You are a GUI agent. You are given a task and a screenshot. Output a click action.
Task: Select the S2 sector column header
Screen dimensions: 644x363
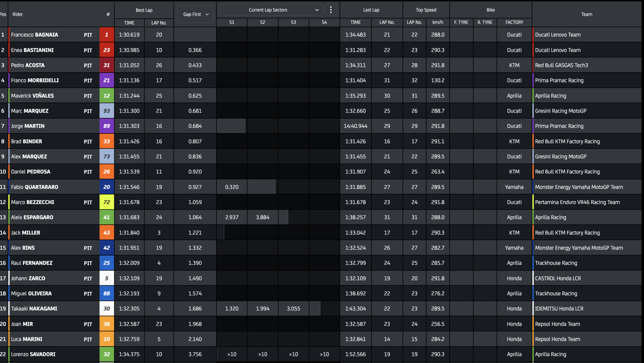tap(263, 22)
